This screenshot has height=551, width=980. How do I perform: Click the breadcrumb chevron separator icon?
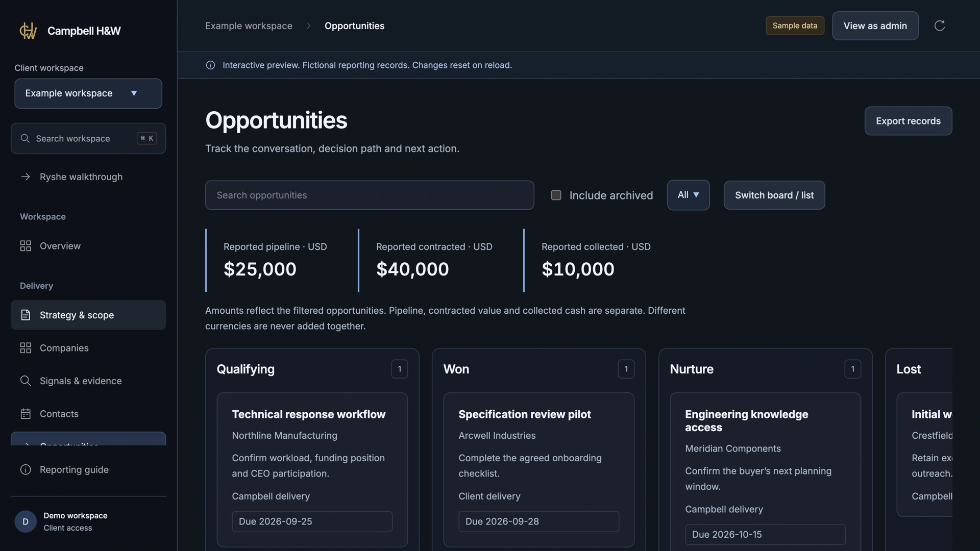tap(308, 26)
